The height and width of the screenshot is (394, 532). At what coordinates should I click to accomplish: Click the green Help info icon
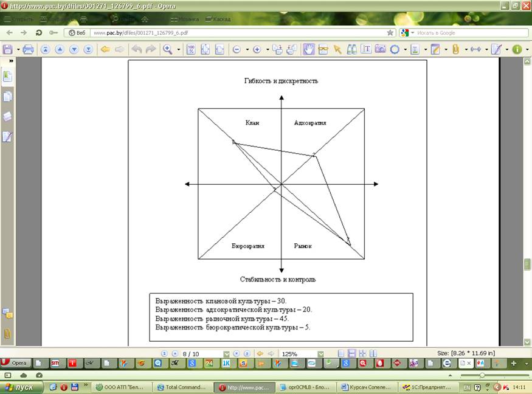pos(517,50)
